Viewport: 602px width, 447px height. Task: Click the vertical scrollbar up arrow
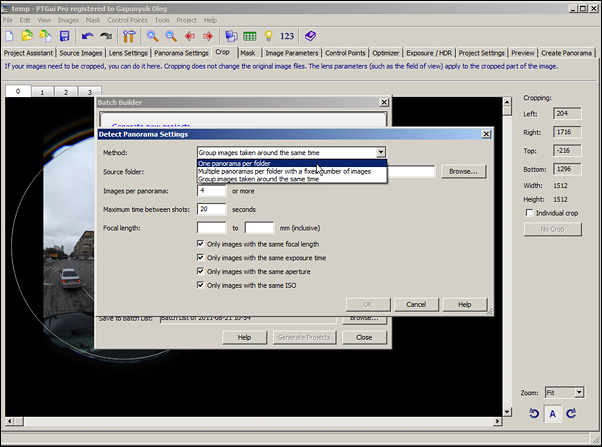(x=507, y=102)
